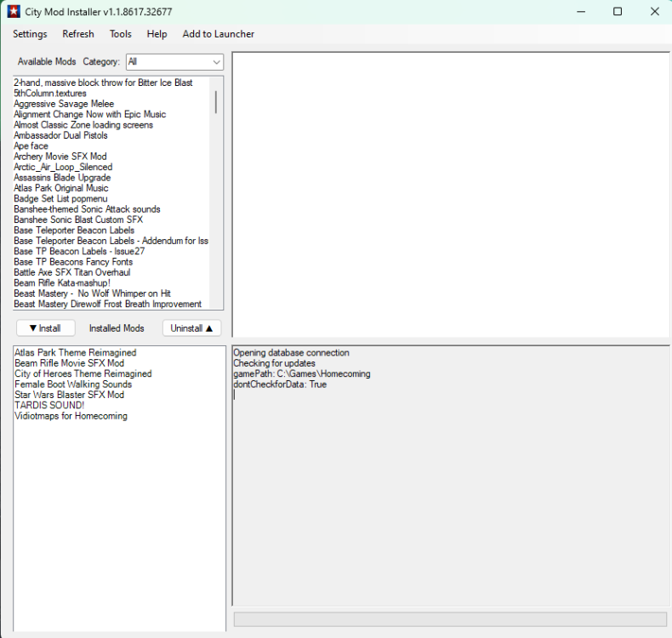Open the Tools menu

click(x=121, y=34)
